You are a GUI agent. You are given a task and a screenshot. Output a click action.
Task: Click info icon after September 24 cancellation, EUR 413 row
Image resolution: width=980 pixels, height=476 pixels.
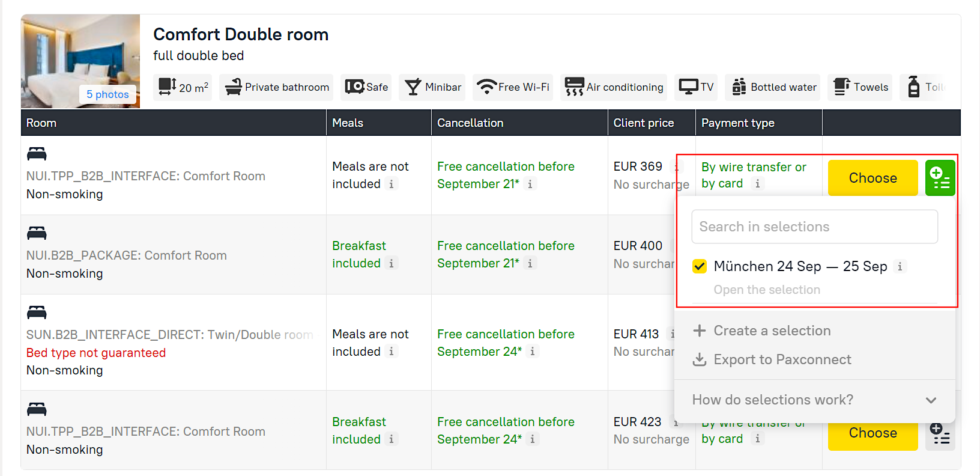coord(532,352)
